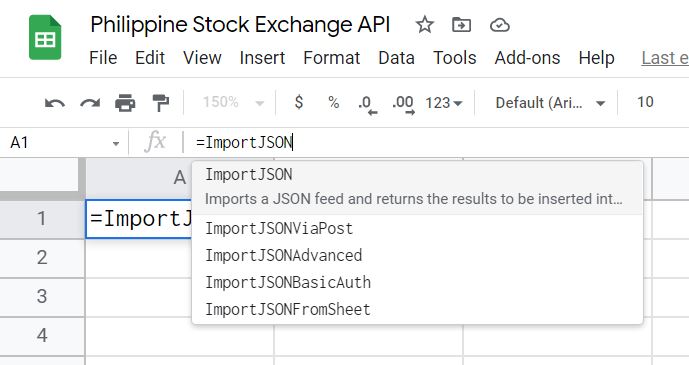689x365 pixels.
Task: Click into the formula bar text
Action: [x=244, y=142]
